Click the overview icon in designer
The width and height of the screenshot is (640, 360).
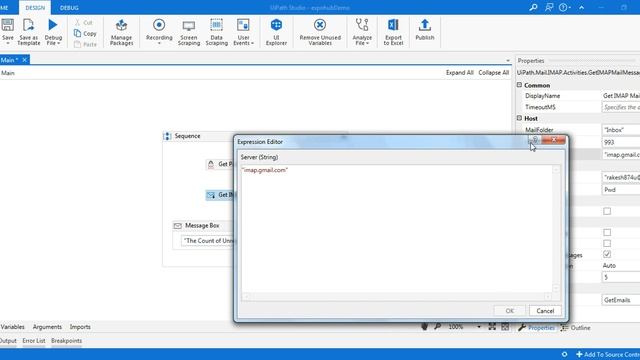tap(505, 327)
